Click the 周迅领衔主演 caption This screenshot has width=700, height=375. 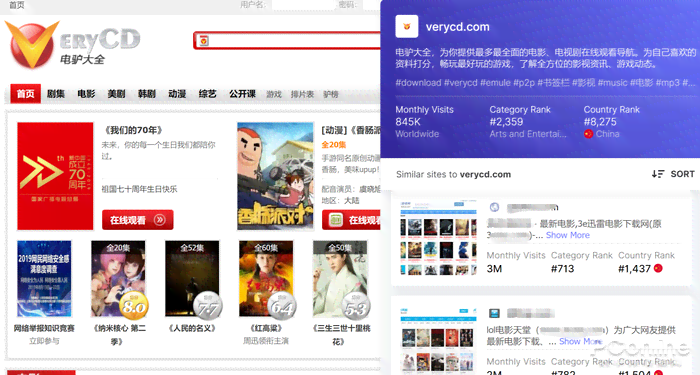pyautogui.click(x=266, y=341)
